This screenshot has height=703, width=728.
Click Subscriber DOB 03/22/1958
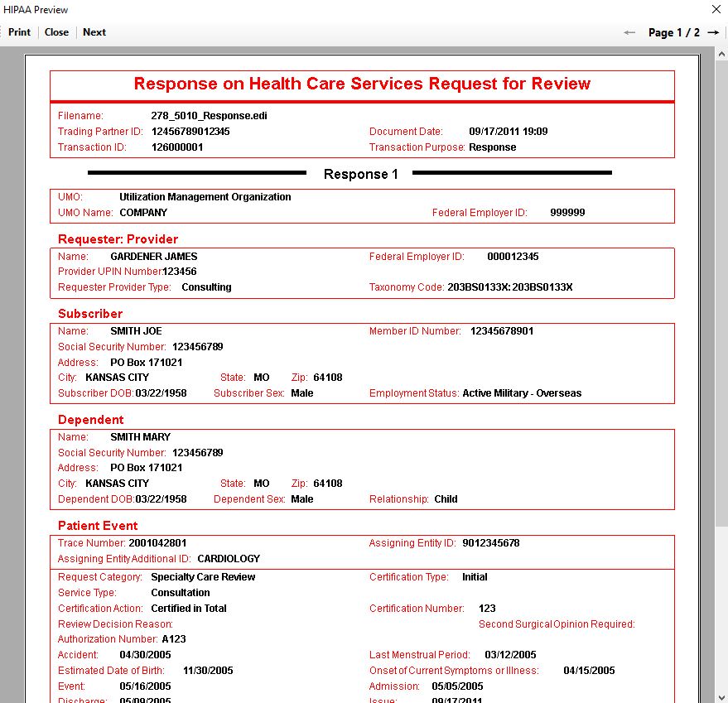pyautogui.click(x=161, y=393)
